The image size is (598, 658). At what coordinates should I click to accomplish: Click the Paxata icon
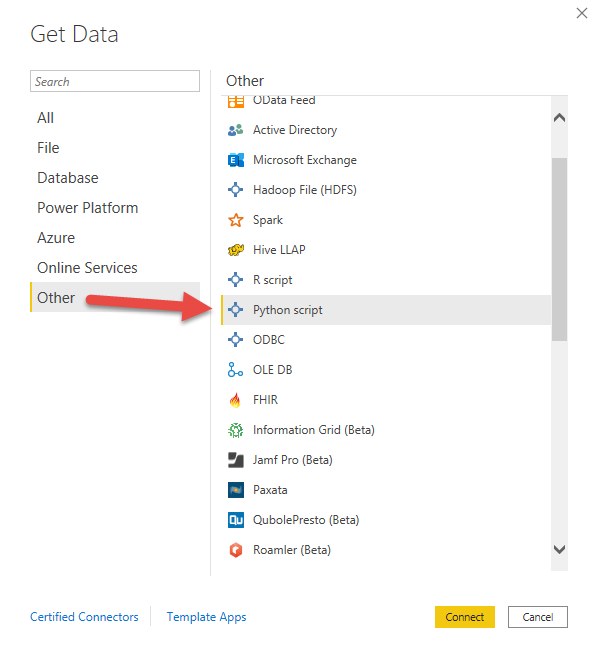click(x=235, y=490)
